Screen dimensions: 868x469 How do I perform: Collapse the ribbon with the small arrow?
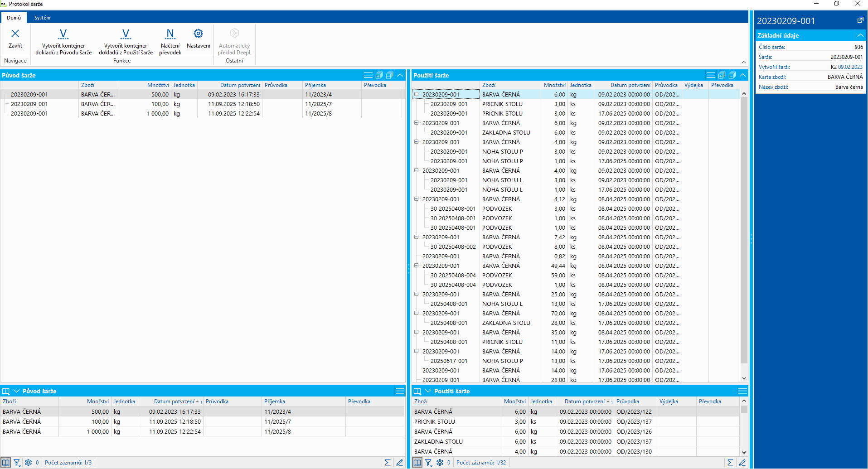(x=743, y=62)
